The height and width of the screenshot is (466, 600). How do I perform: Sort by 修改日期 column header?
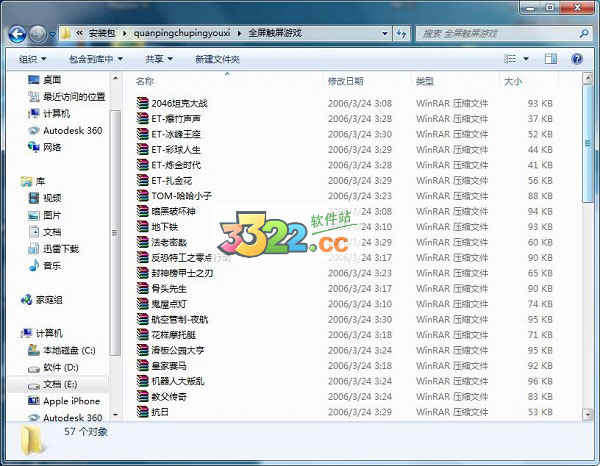346,81
